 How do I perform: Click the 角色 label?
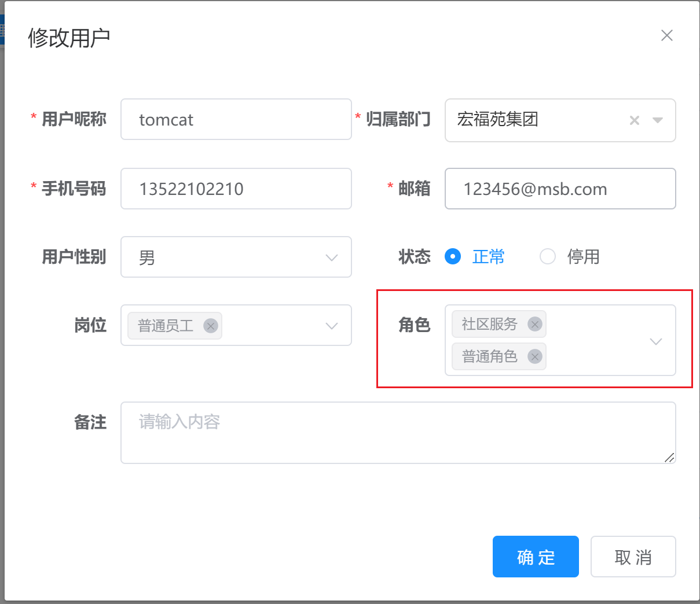[x=415, y=325]
